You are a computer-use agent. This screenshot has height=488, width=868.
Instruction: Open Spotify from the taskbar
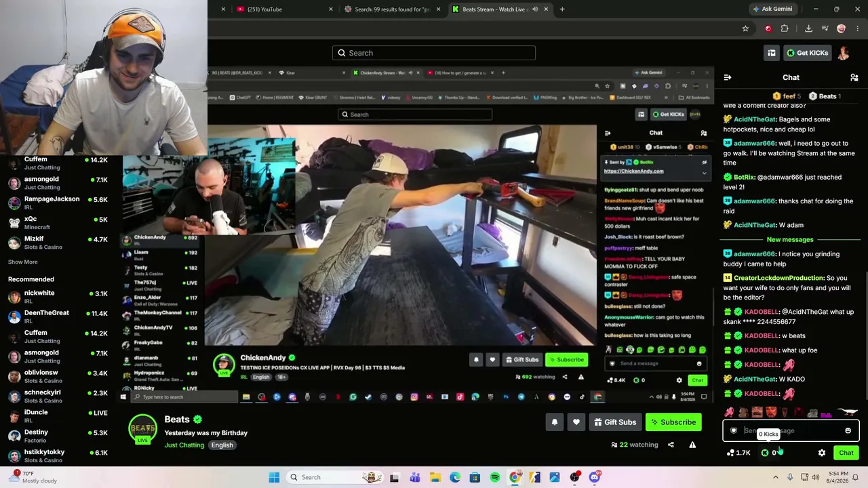[495, 477]
